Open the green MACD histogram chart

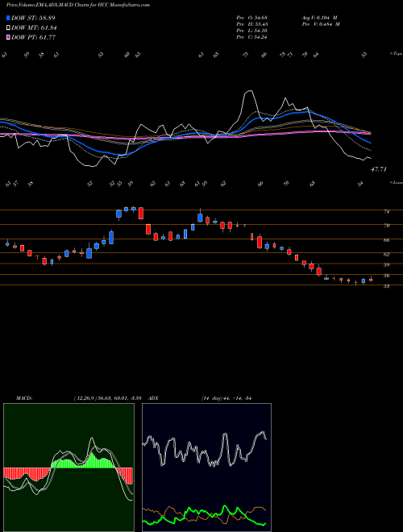pyautogui.click(x=69, y=468)
